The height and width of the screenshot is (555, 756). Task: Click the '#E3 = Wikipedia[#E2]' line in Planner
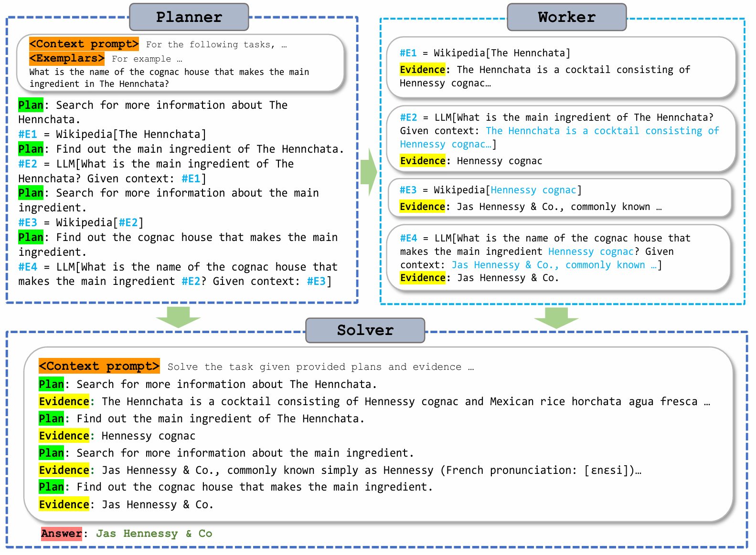(81, 222)
